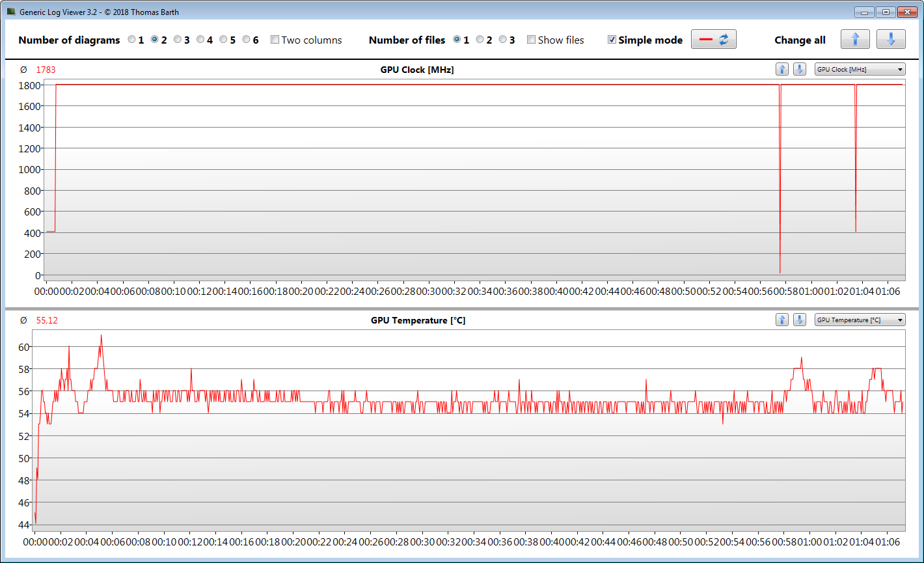Move GPU Temperature diagram down
This screenshot has width=924, height=563.
(800, 320)
